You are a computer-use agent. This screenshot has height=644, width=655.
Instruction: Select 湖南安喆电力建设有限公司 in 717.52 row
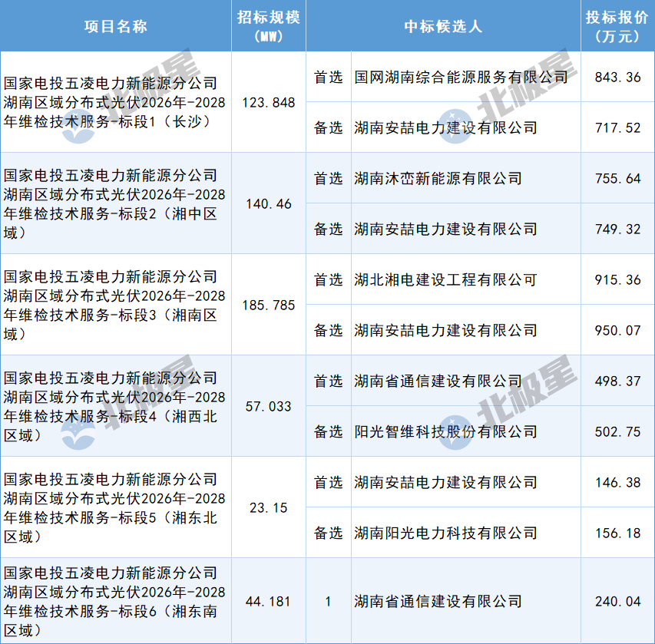click(x=466, y=127)
